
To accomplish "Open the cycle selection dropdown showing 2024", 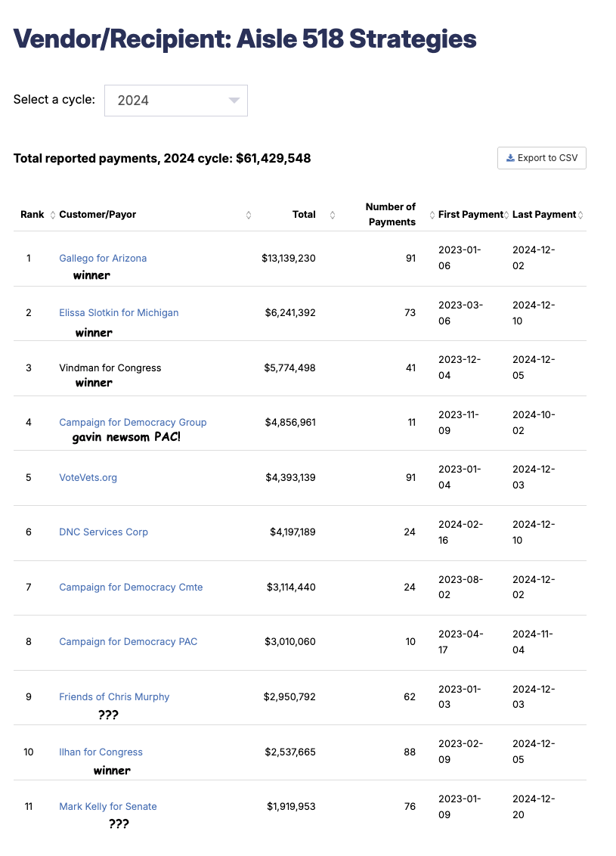I will click(175, 101).
